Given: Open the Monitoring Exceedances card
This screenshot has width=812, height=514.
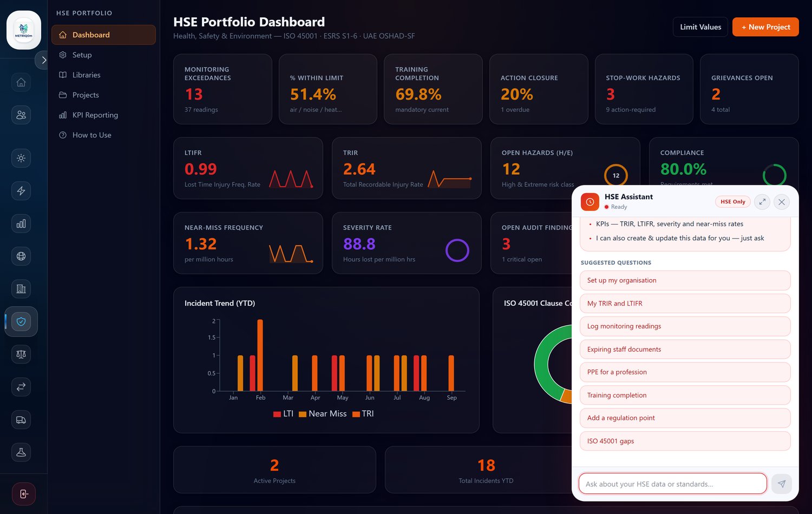Looking at the screenshot, I should tap(222, 89).
